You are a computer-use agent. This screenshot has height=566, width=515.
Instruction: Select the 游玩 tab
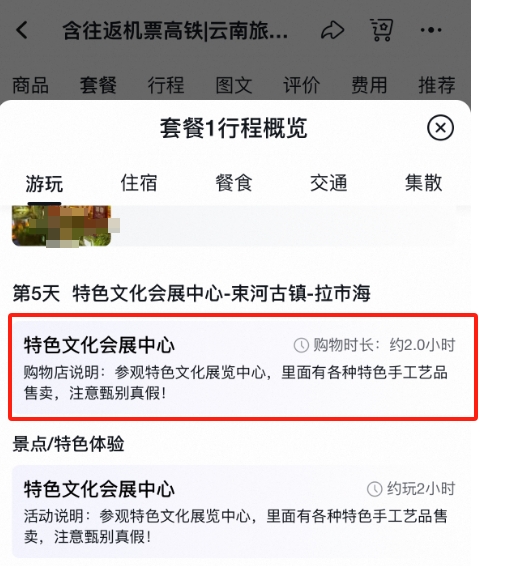pos(44,183)
